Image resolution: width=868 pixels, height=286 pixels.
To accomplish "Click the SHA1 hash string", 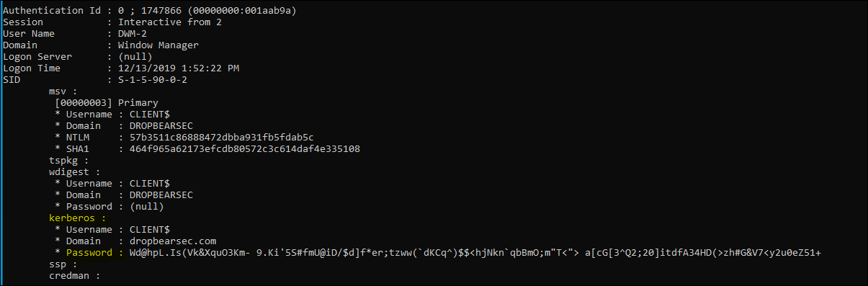I will (244, 149).
